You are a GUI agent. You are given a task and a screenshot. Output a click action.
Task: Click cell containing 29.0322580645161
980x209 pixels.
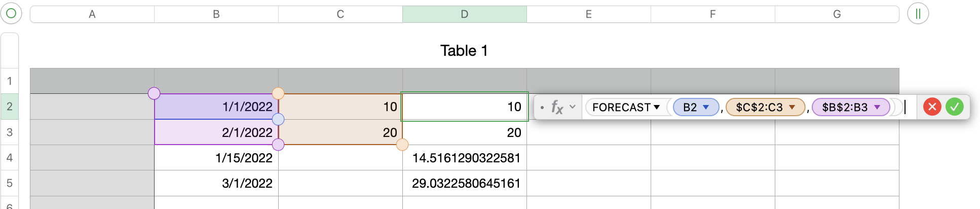[x=465, y=183]
